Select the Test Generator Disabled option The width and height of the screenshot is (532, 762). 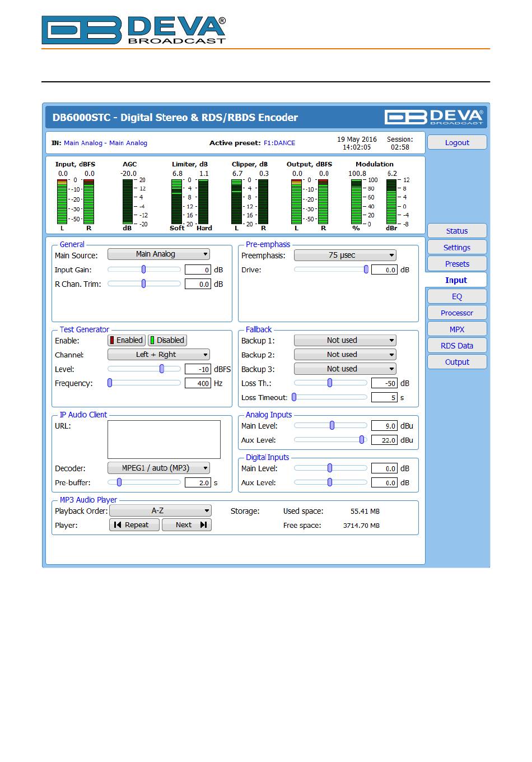tap(167, 340)
